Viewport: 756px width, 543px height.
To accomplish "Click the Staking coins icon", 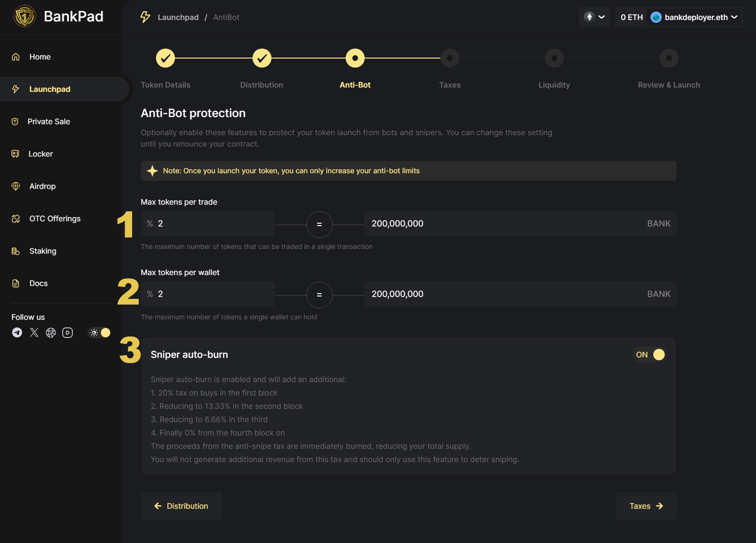I will [16, 251].
